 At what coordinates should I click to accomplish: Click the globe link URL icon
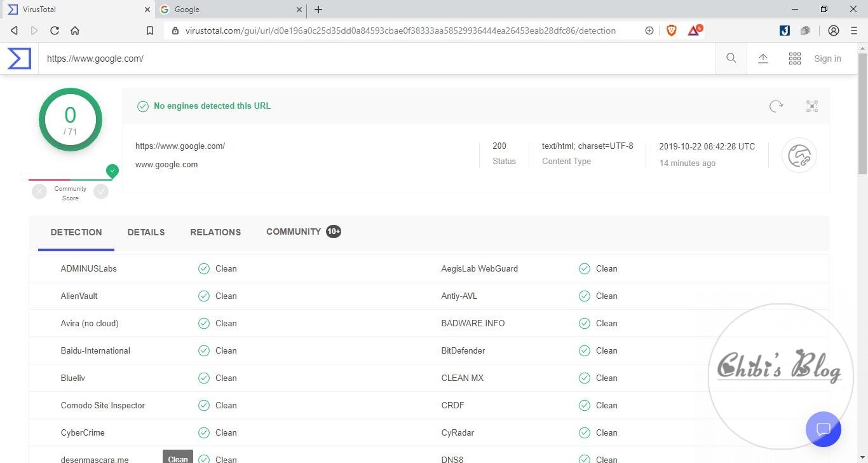point(799,155)
